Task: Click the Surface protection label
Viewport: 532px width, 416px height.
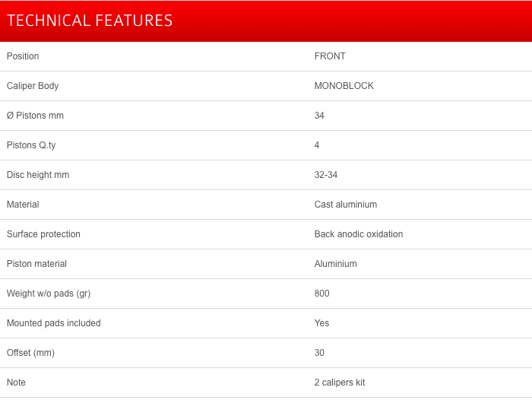Action: [43, 234]
